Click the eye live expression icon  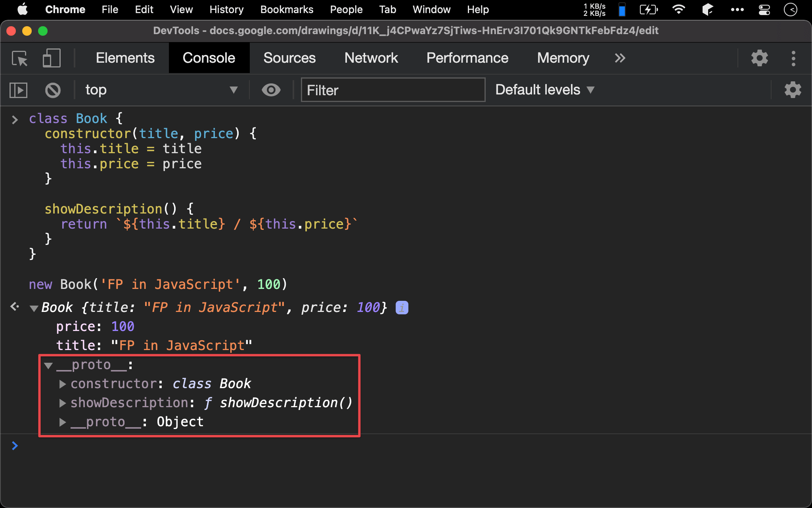tap(271, 90)
